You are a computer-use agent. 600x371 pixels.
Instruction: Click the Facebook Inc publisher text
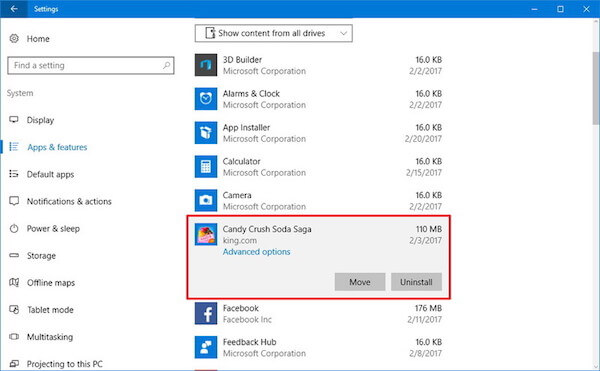point(247,319)
